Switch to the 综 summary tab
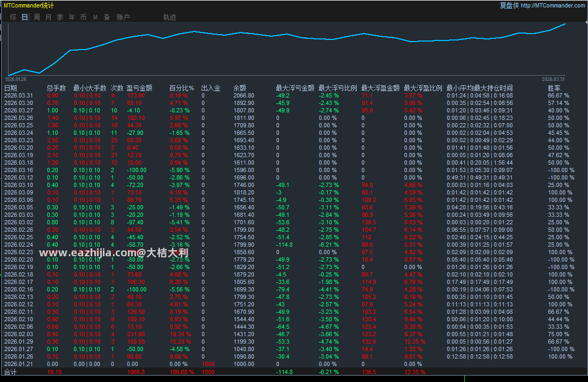This screenshot has height=382, width=588. pyautogui.click(x=13, y=17)
